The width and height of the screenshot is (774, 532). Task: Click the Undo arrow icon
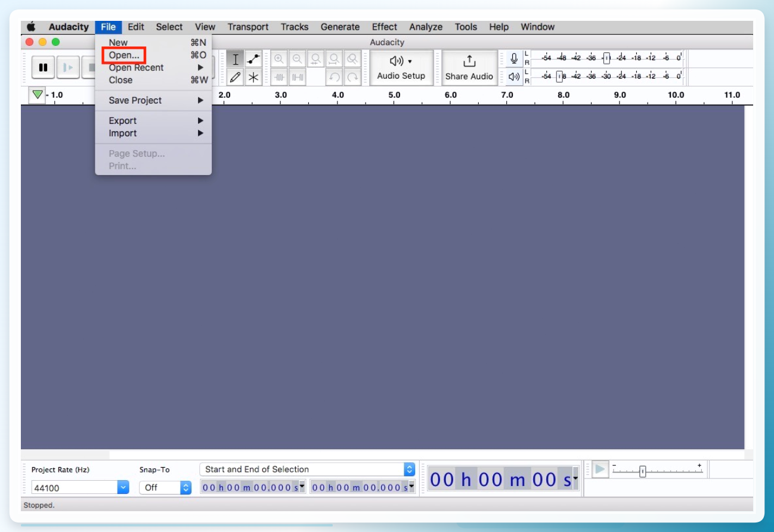pyautogui.click(x=334, y=77)
